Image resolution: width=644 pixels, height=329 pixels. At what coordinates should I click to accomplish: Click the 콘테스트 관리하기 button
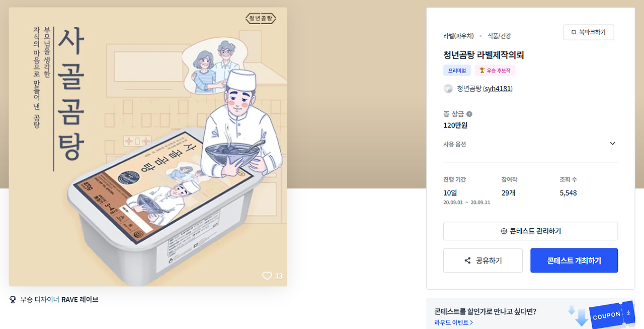pyautogui.click(x=530, y=231)
